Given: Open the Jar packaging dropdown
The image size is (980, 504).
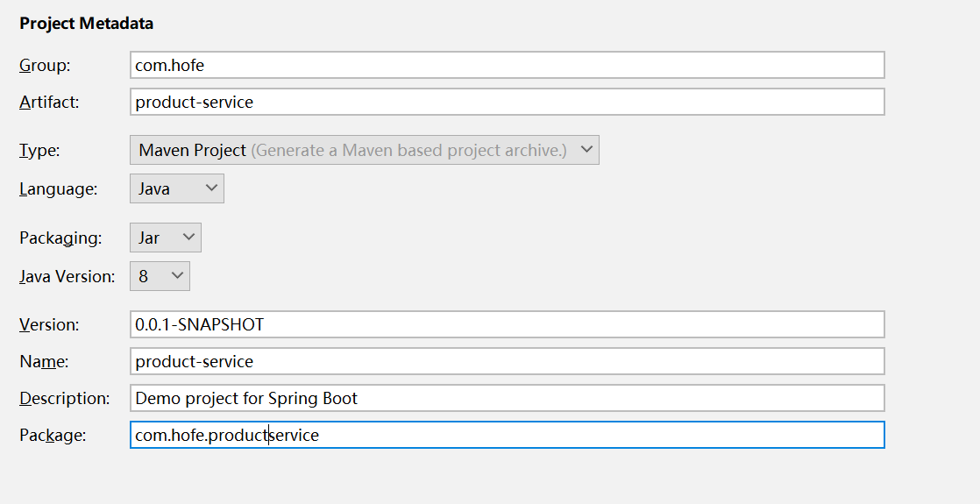Looking at the screenshot, I should [166, 238].
